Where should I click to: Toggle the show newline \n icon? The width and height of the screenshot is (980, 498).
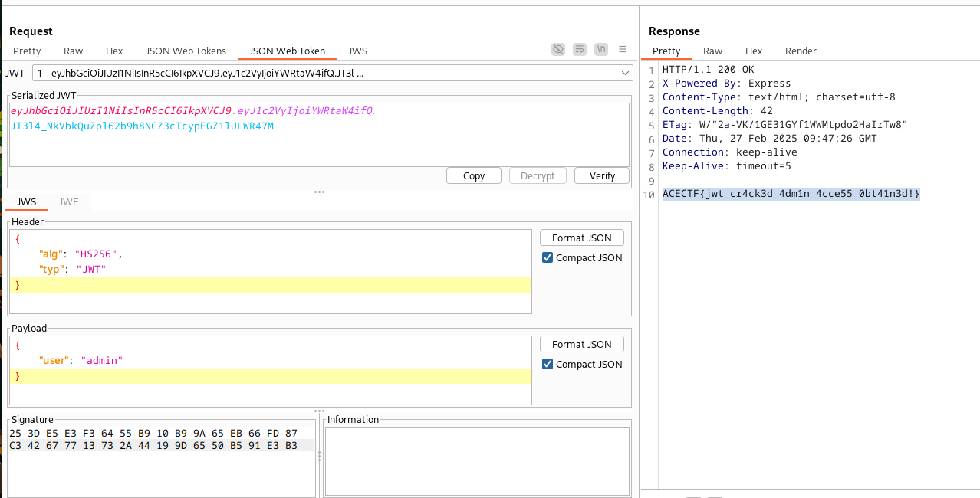tap(602, 49)
